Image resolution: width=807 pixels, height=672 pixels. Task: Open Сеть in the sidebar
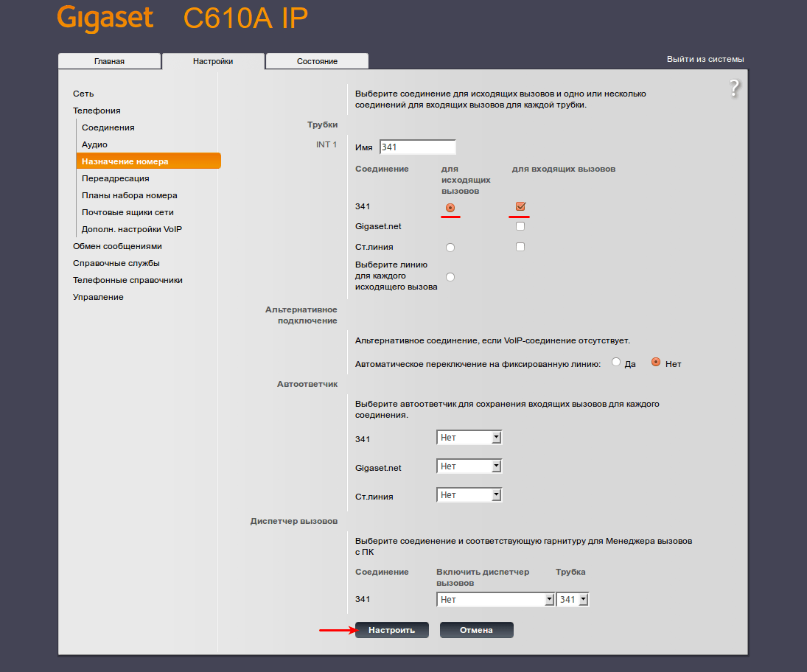83,94
